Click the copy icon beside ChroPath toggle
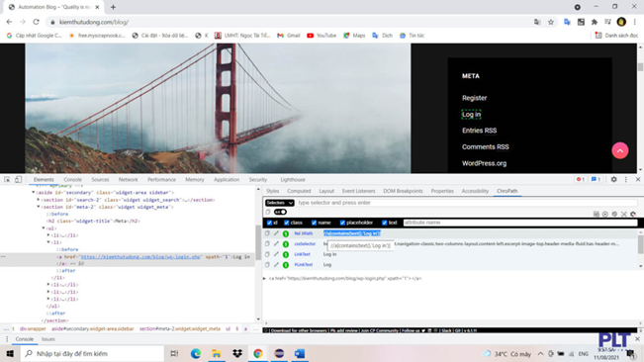Viewport: 644px width, 362px height. 268,213
